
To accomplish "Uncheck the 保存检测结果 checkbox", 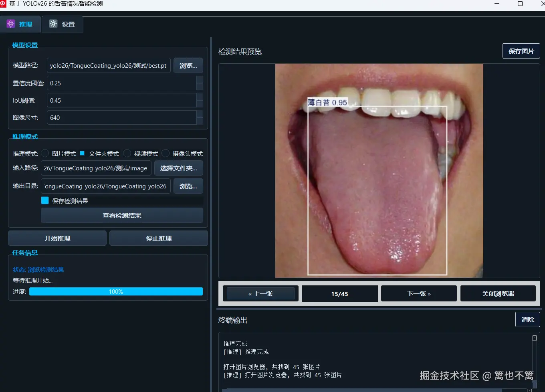I will tap(44, 200).
